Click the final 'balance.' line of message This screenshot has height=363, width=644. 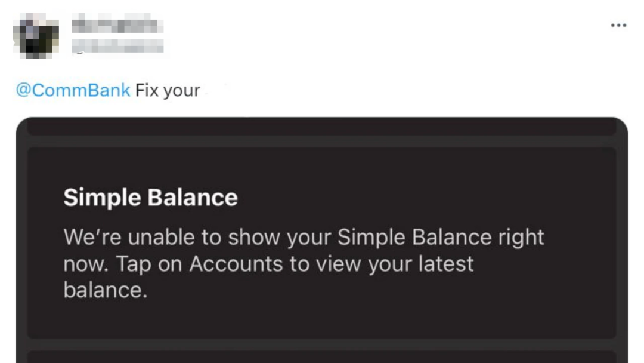tap(105, 290)
